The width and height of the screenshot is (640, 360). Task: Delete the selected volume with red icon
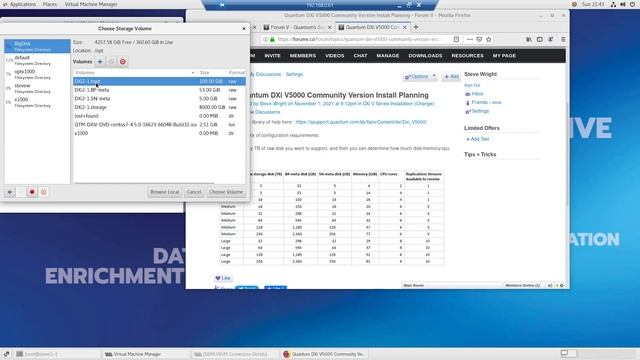tap(122, 62)
